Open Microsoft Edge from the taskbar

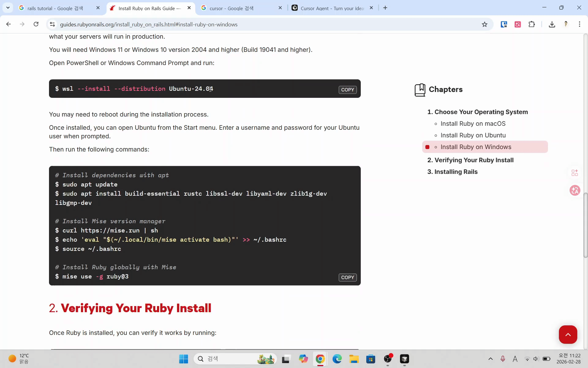(337, 359)
